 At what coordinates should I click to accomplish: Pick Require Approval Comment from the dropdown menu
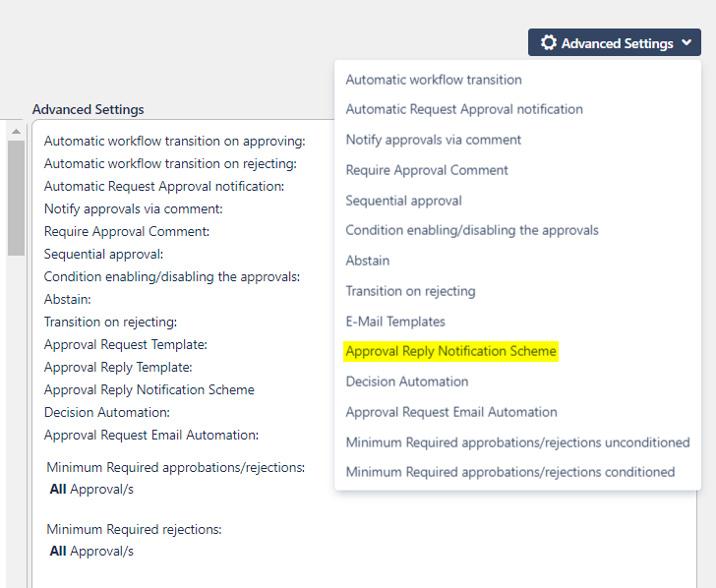(x=427, y=170)
